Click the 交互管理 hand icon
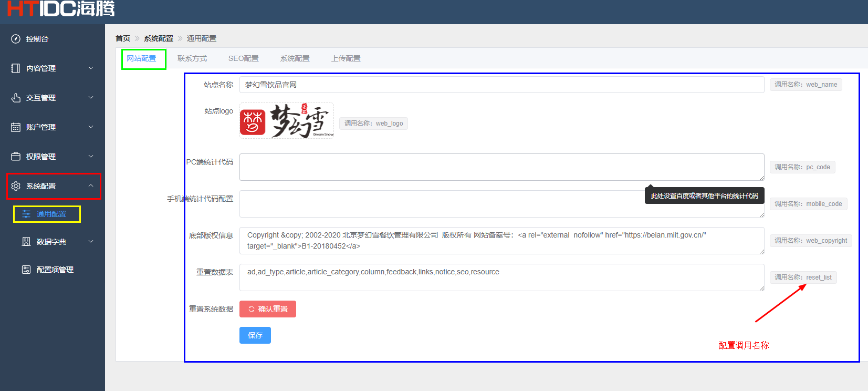This screenshot has width=868, height=391. click(x=16, y=98)
